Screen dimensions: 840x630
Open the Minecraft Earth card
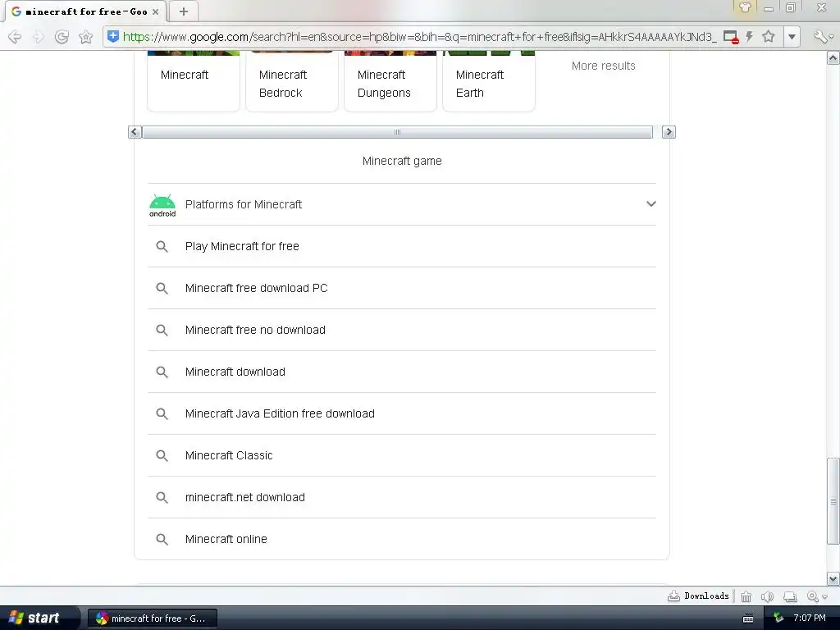click(x=489, y=80)
